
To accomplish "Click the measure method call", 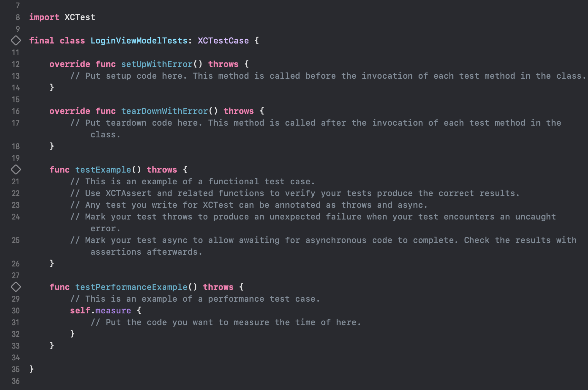I will pos(113,311).
